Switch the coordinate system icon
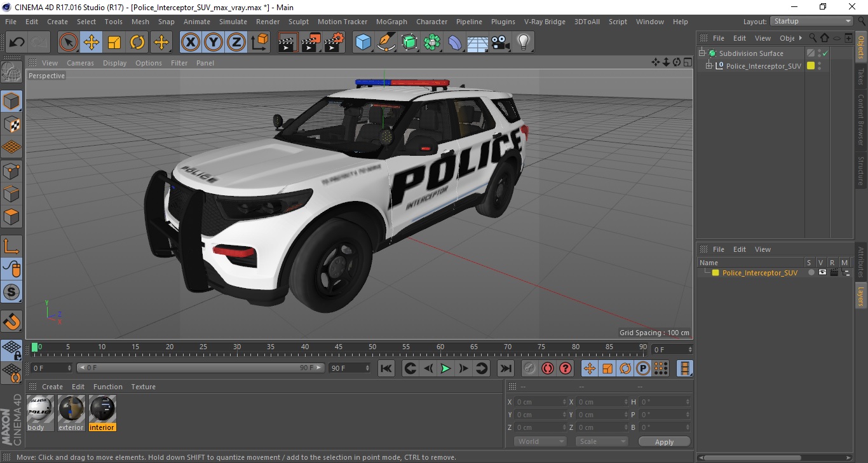868x463 pixels. [259, 43]
